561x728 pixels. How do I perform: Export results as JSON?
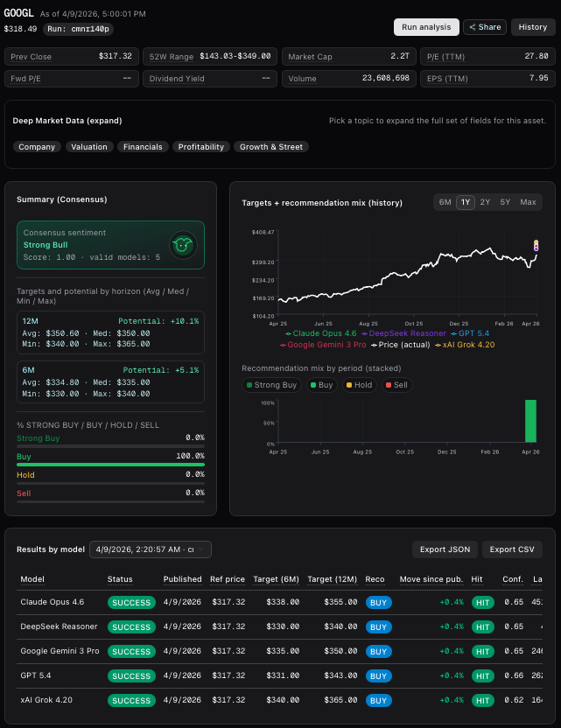445,549
